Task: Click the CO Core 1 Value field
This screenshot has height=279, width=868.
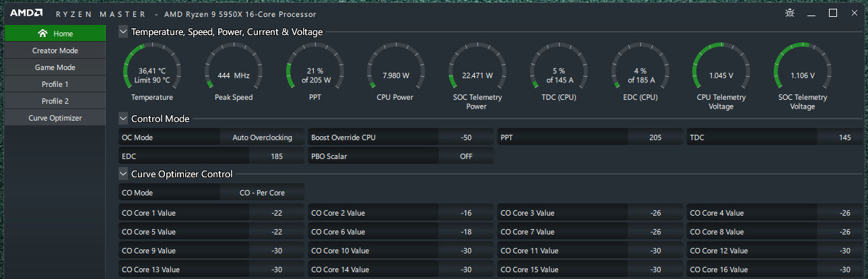Action: 273,213
